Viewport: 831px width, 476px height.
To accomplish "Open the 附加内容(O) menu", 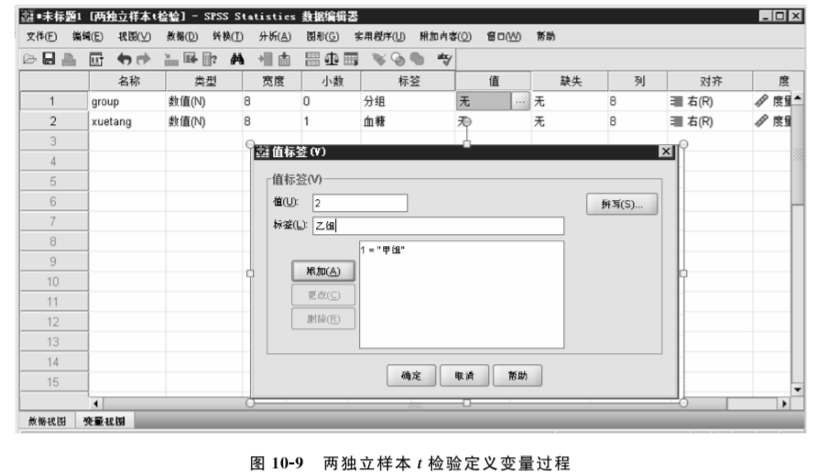I will pos(445,36).
